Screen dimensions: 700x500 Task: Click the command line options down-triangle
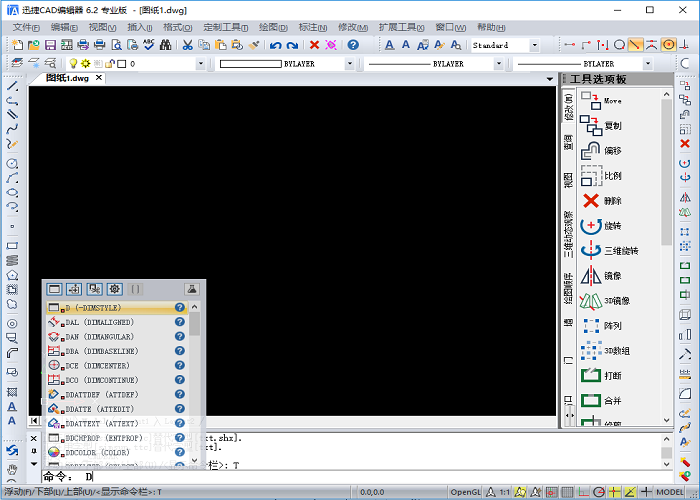point(34,464)
